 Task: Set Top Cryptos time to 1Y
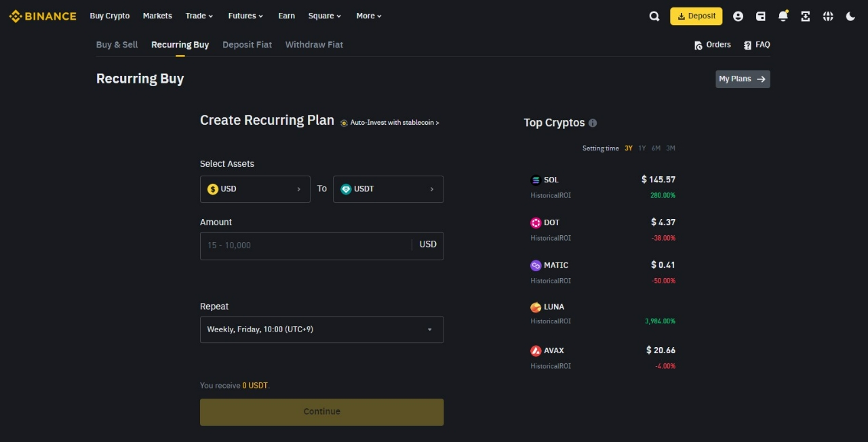(x=642, y=148)
